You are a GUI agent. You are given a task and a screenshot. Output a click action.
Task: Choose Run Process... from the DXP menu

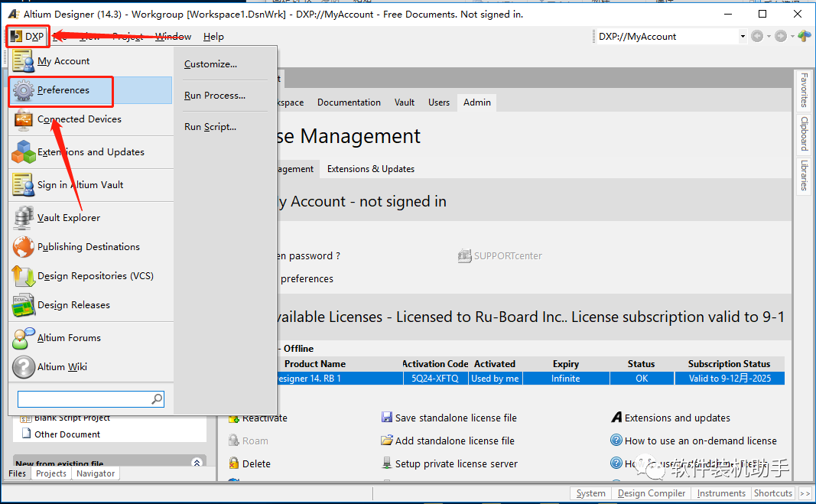(214, 96)
